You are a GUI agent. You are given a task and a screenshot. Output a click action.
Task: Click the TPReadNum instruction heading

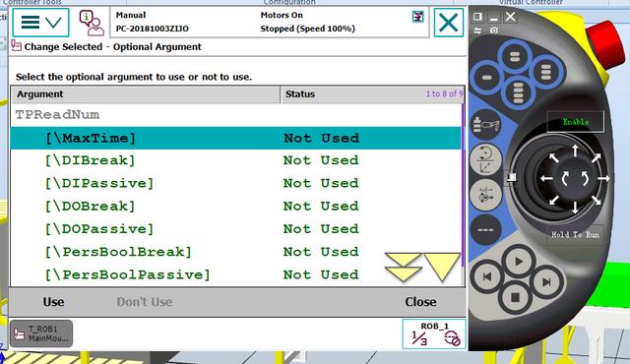coord(57,115)
